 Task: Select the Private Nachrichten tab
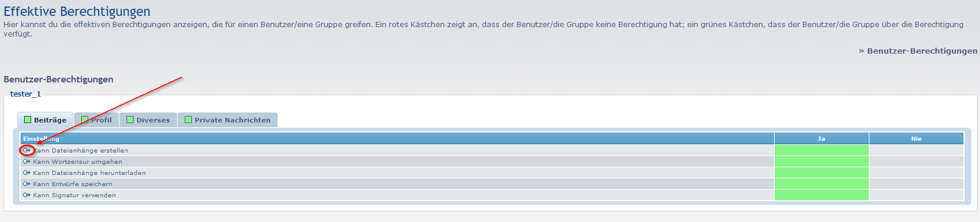tap(228, 120)
